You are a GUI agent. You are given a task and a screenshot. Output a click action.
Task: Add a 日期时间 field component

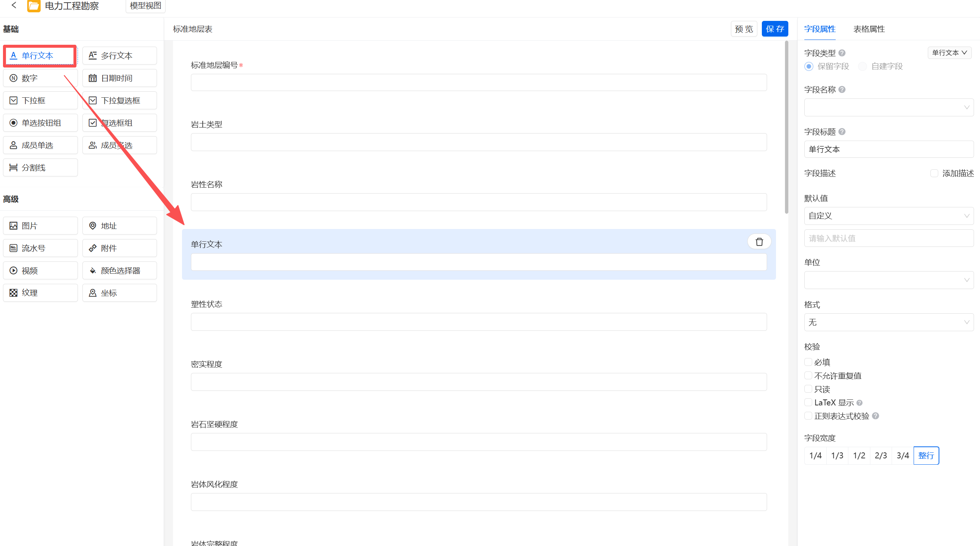(x=119, y=78)
